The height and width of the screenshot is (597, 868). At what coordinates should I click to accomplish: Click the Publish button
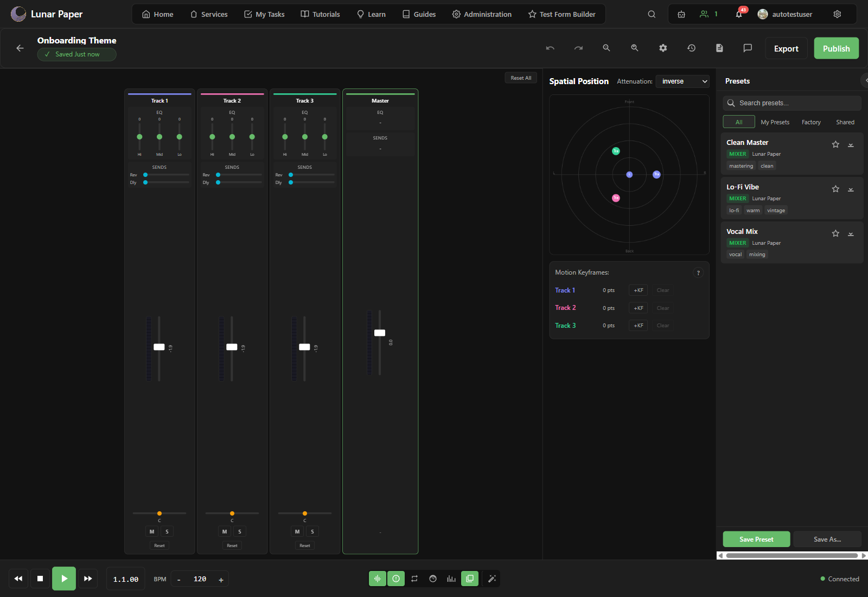(x=836, y=48)
